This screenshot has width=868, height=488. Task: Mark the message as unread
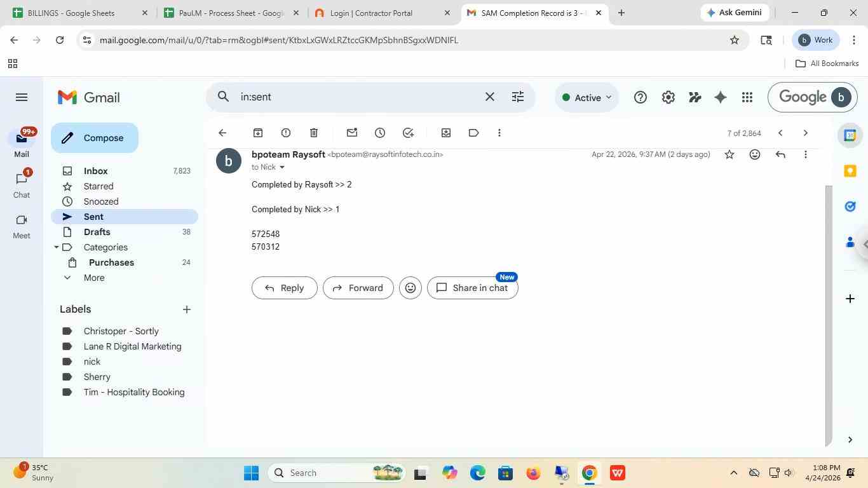pyautogui.click(x=352, y=133)
